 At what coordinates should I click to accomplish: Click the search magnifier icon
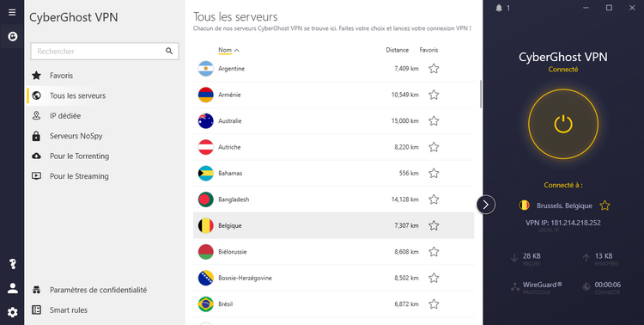[x=169, y=51]
